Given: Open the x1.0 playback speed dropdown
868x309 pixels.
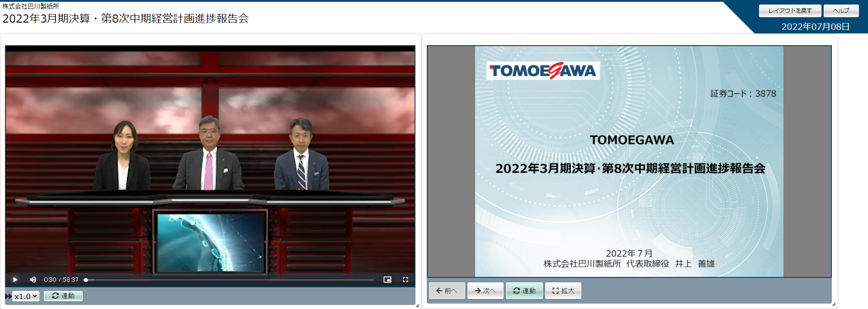Looking at the screenshot, I should pyautogui.click(x=26, y=296).
